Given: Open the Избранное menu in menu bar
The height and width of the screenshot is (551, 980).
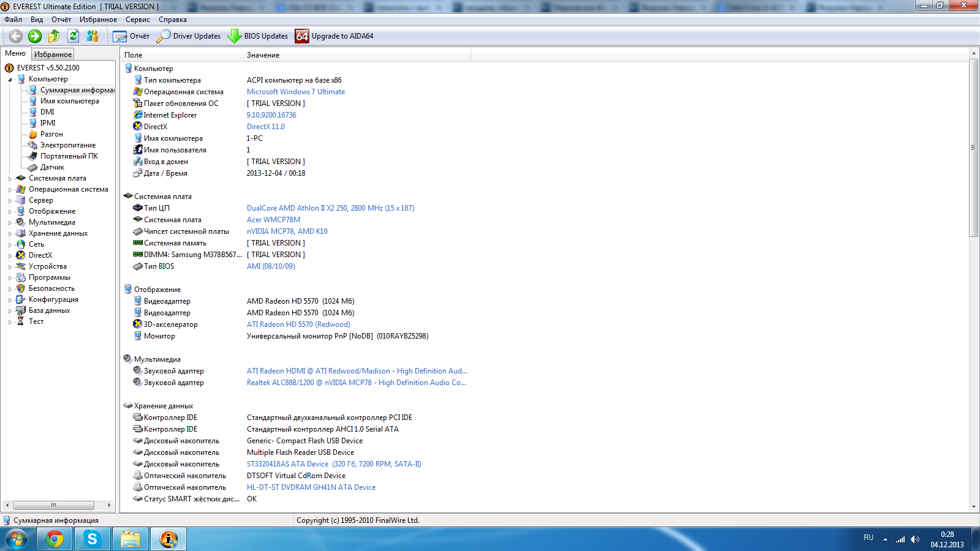Looking at the screenshot, I should (98, 20).
